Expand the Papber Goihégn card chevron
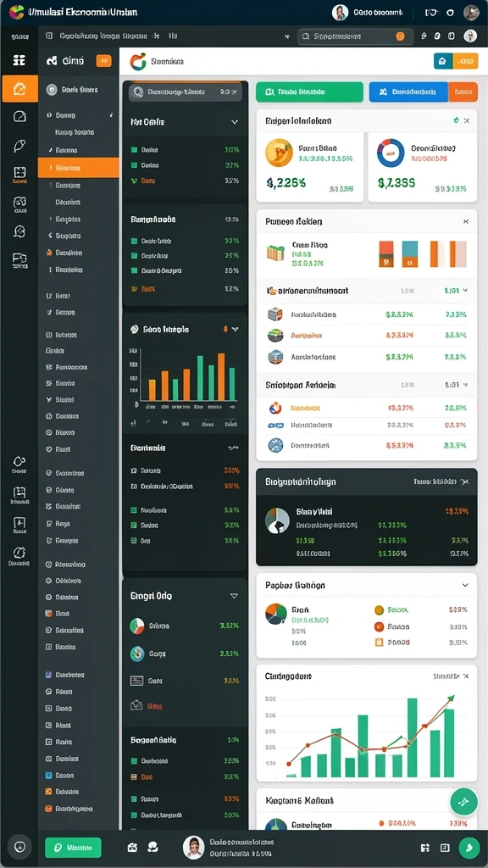The image size is (488, 868). point(465,585)
